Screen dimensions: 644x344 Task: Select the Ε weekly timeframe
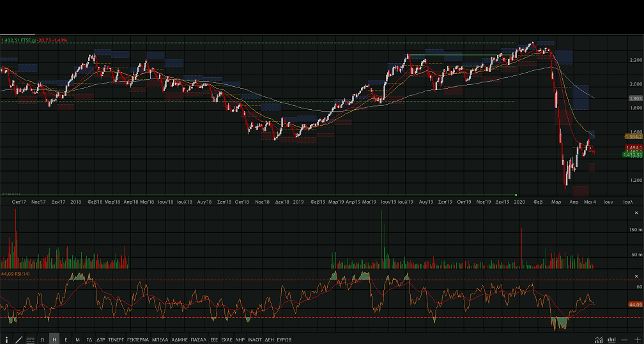pyautogui.click(x=66, y=340)
